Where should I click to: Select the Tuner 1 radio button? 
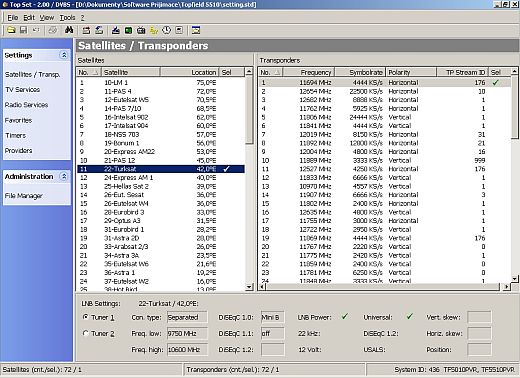[86, 317]
